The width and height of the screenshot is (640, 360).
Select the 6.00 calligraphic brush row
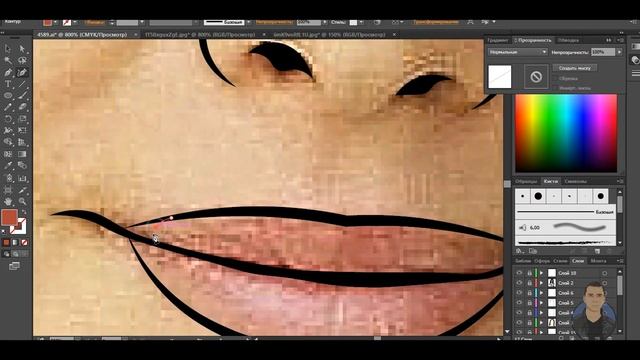(565, 227)
